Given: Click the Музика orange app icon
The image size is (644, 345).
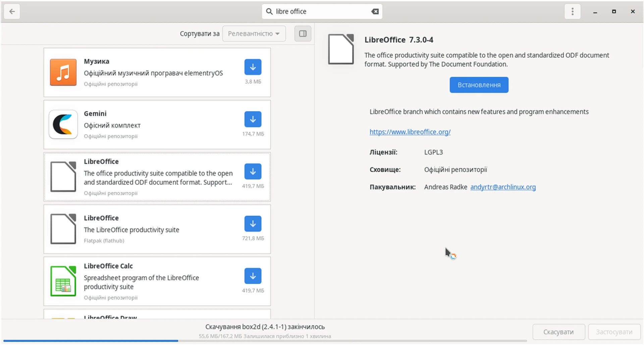Looking at the screenshot, I should (x=63, y=72).
